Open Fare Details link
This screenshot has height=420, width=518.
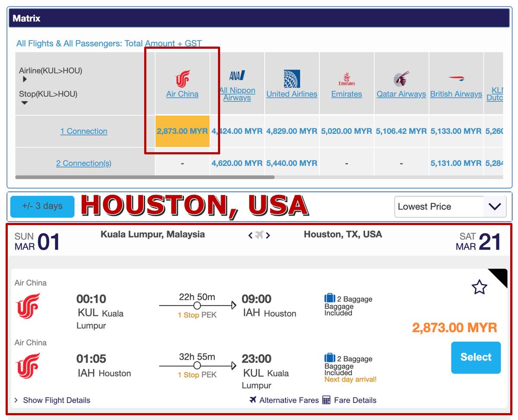pyautogui.click(x=355, y=400)
